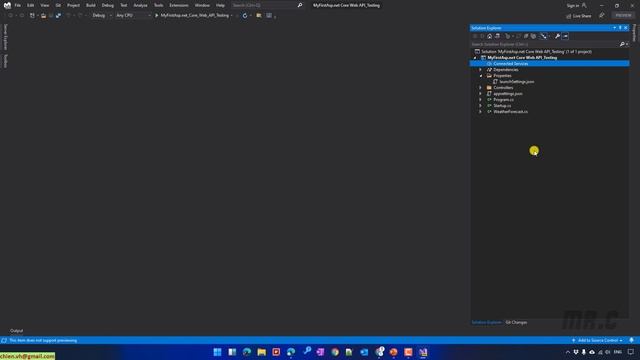This screenshot has height=360, width=640.
Task: Open the Edit menu
Action: tap(31, 5)
